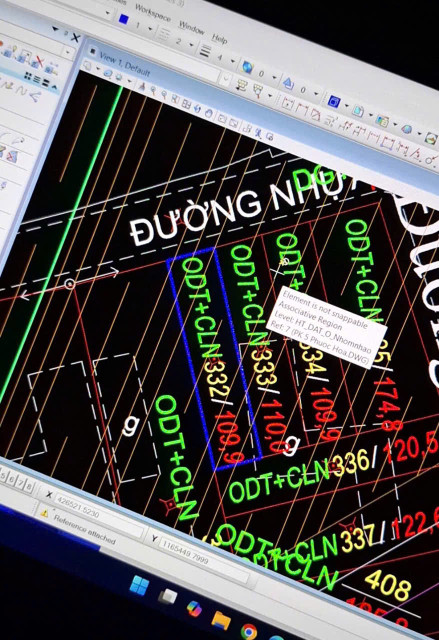Click the View Next icon

(x=233, y=123)
